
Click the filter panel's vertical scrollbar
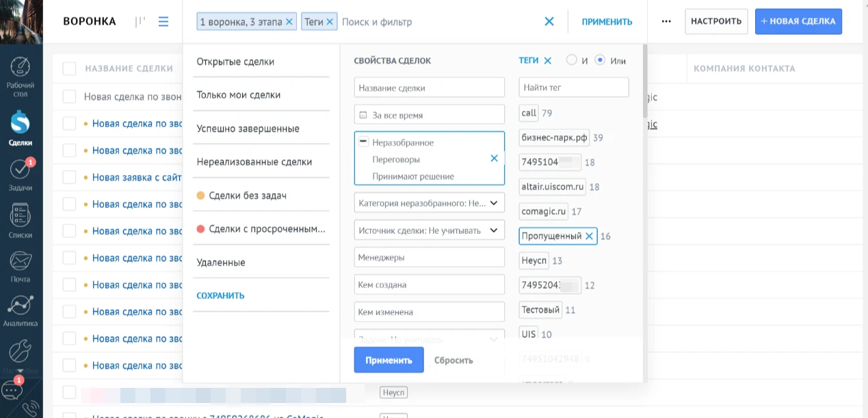[x=644, y=82]
